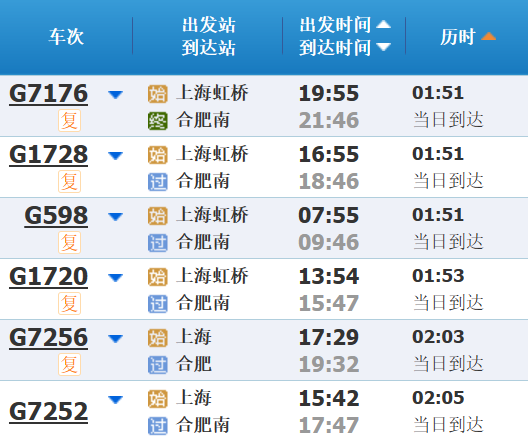Expand stop details arrow for G7252
Viewport: 528px width, 437px height.
click(116, 400)
